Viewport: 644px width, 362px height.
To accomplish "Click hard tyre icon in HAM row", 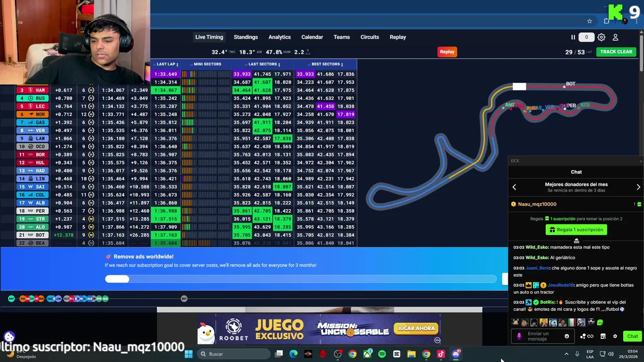I will [x=91, y=90].
